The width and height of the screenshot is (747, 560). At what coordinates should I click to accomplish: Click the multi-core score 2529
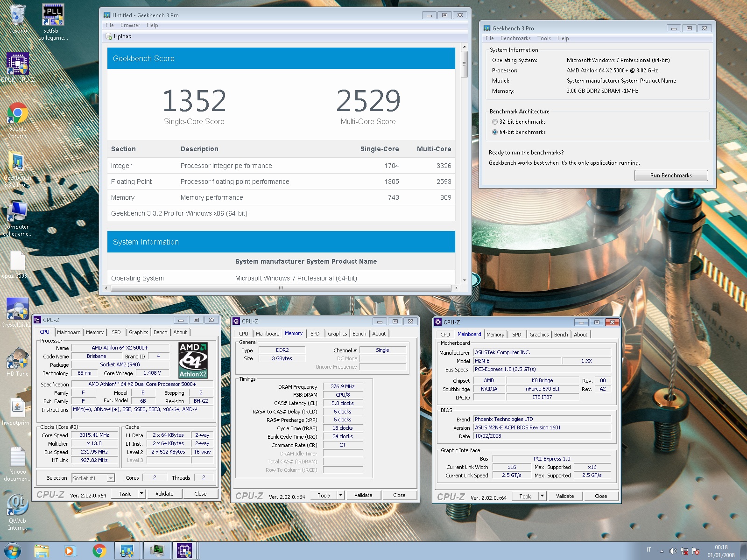[368, 101]
